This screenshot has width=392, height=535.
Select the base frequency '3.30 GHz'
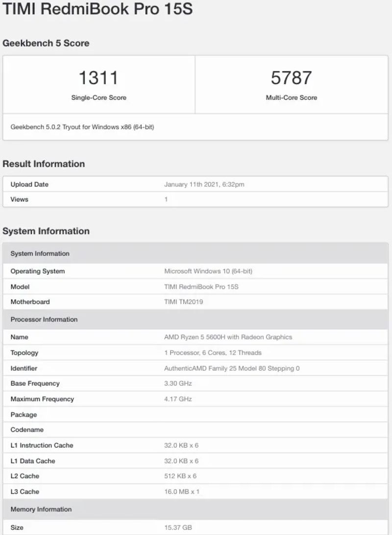coord(178,384)
